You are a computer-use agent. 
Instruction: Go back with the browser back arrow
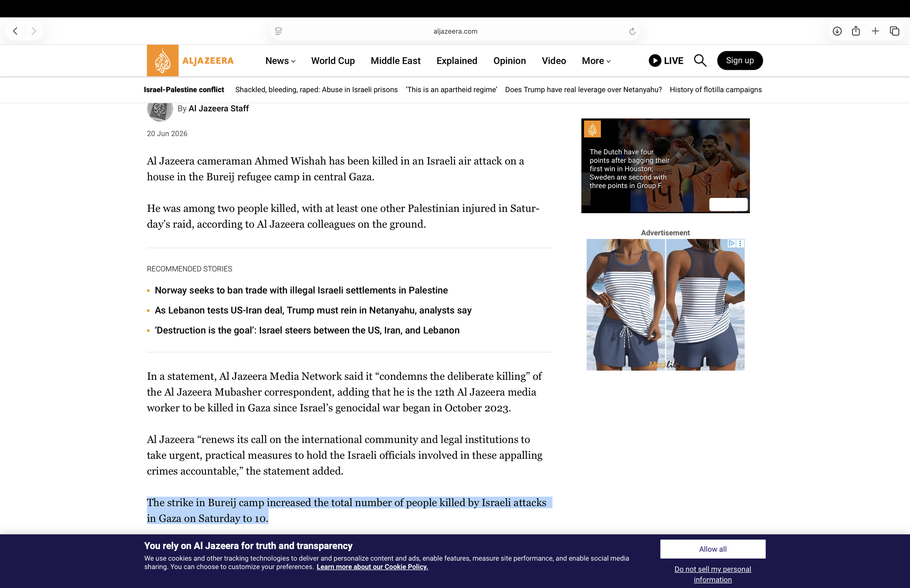15,31
